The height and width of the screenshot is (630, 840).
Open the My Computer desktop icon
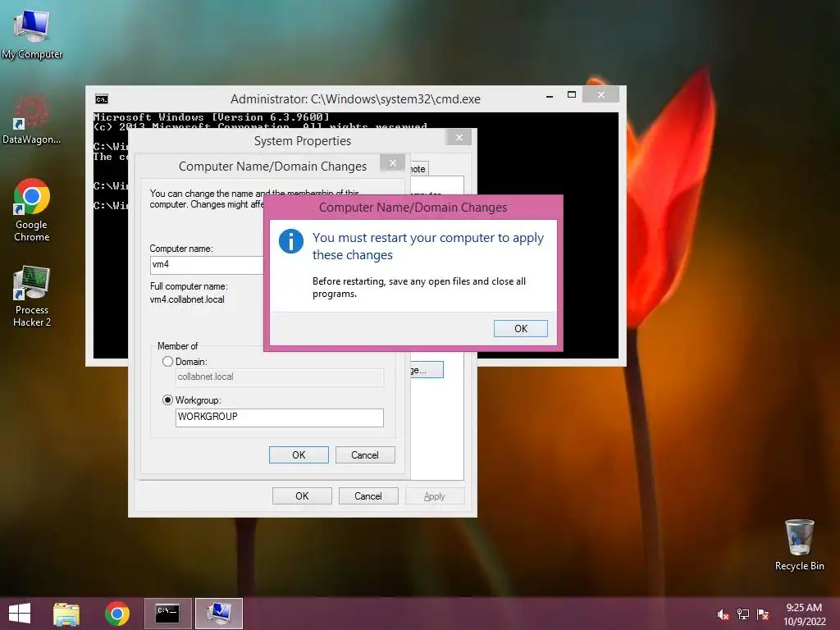[x=32, y=33]
